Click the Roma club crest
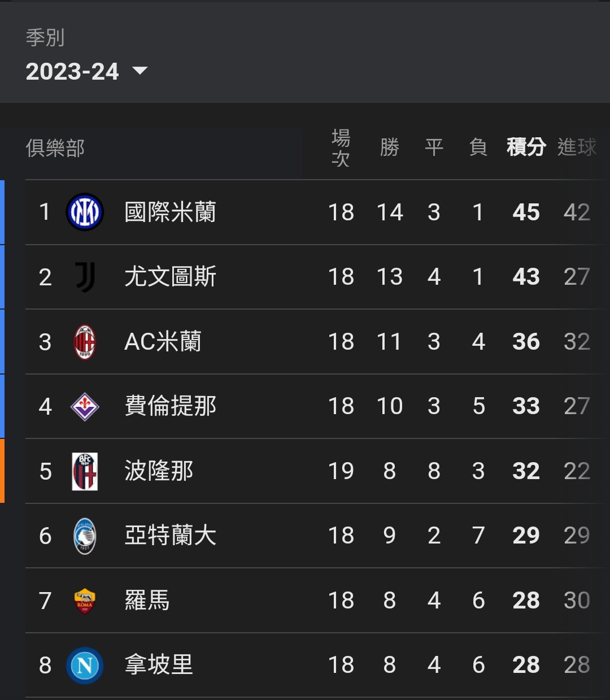Screen dimensions: 610x700 click(85, 601)
